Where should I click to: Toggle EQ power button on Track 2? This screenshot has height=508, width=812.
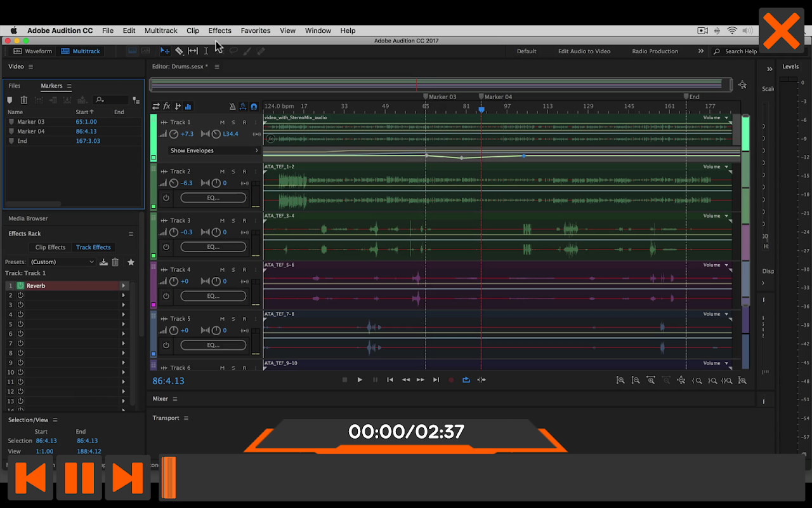point(166,197)
